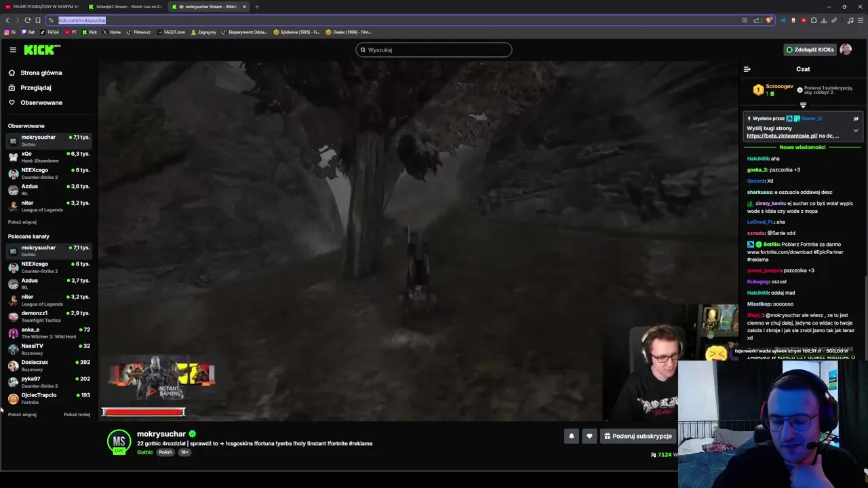
Task: Open Dosiaczux recommended channel
Action: coord(49,365)
